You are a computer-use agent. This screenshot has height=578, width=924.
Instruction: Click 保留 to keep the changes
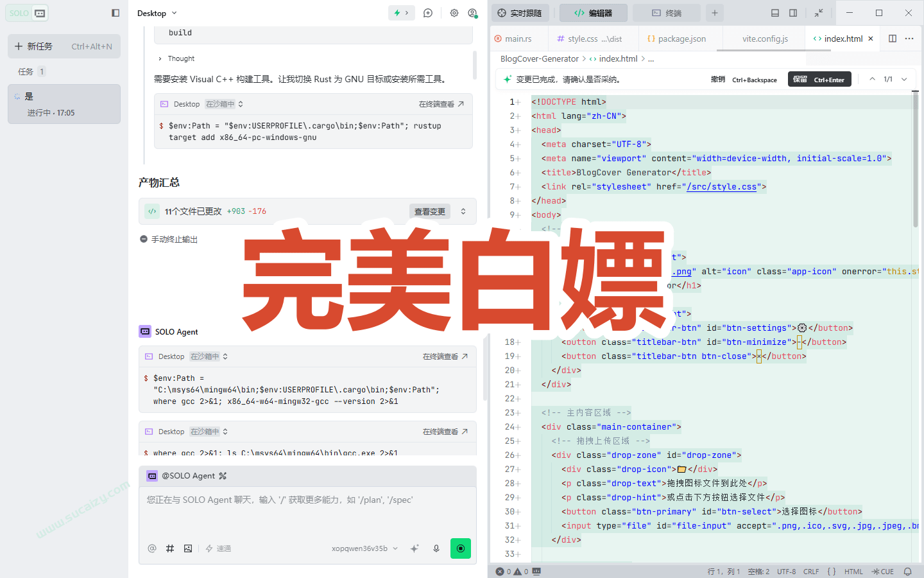[x=819, y=80]
